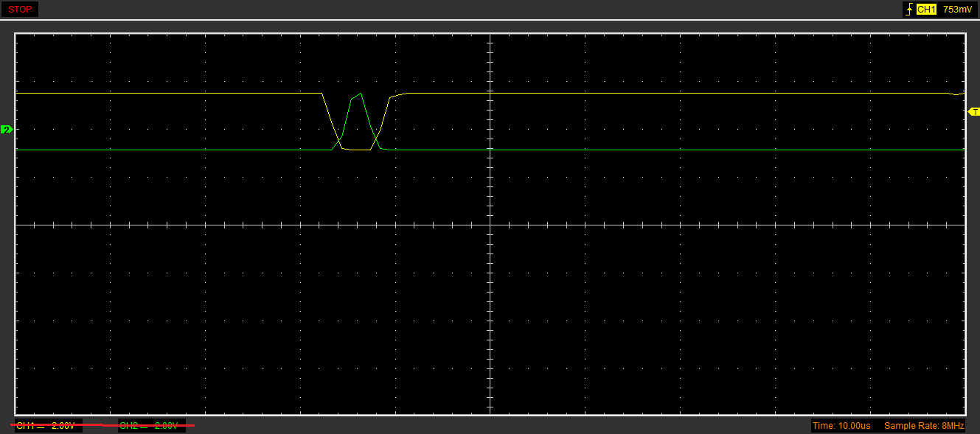Click the CH1 voltage scale readout
The height and width of the screenshot is (434, 980).
click(x=46, y=426)
